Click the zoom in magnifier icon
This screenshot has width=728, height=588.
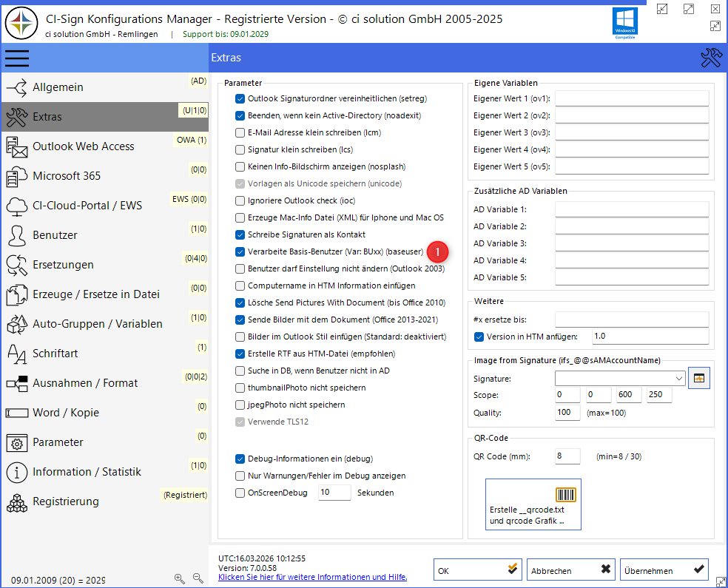click(179, 578)
